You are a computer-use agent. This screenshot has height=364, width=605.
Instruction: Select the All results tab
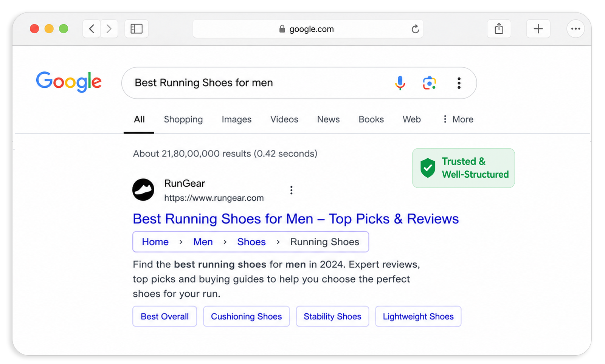[139, 119]
